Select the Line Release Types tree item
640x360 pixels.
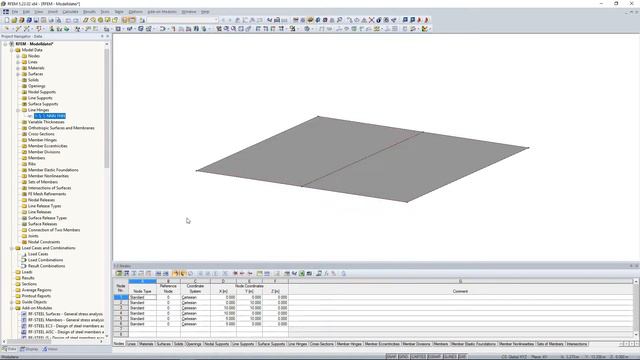44,206
